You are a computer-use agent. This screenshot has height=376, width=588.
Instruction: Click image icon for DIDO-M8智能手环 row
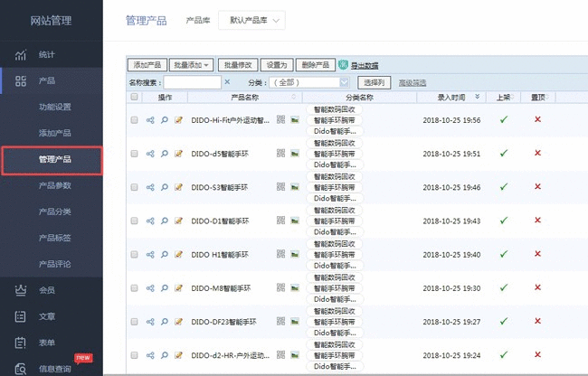coord(294,287)
